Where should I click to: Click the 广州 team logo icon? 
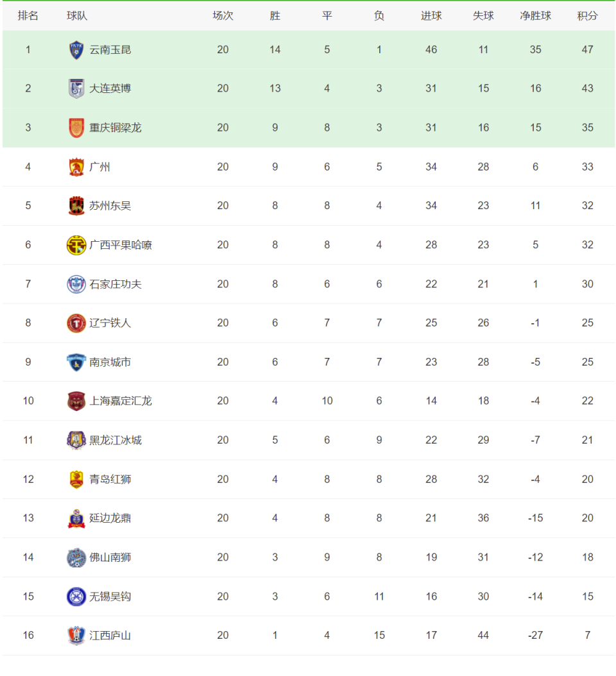[76, 167]
